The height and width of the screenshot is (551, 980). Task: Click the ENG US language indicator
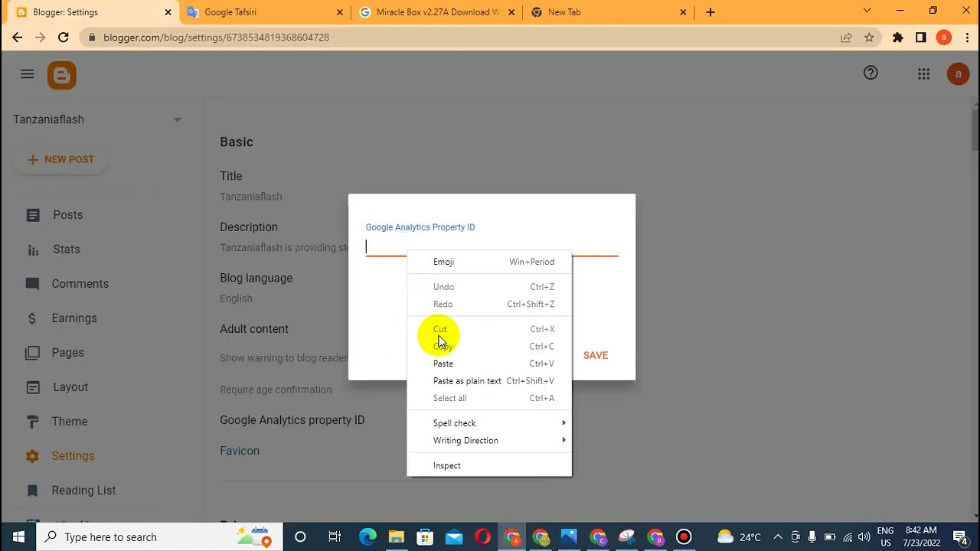coord(886,536)
